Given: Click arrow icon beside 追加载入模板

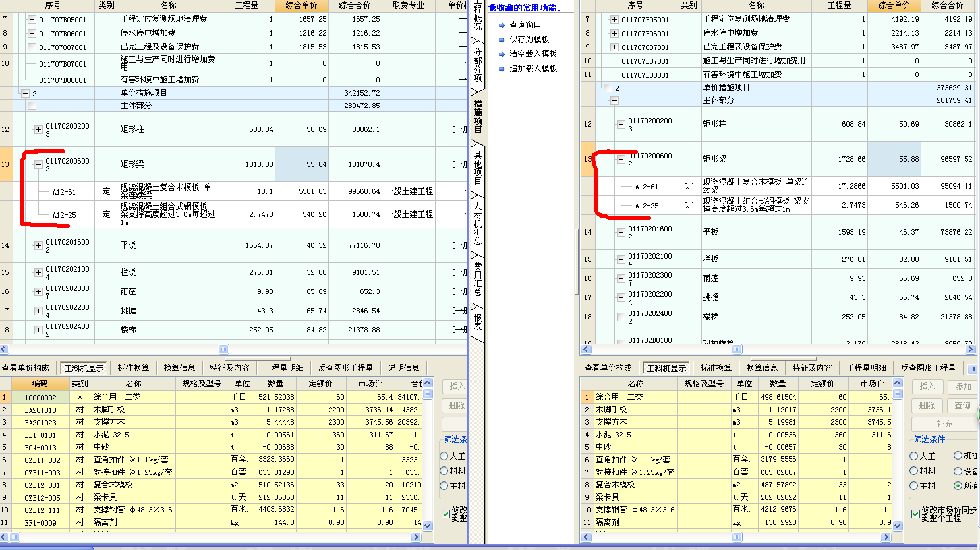Looking at the screenshot, I should [x=502, y=69].
